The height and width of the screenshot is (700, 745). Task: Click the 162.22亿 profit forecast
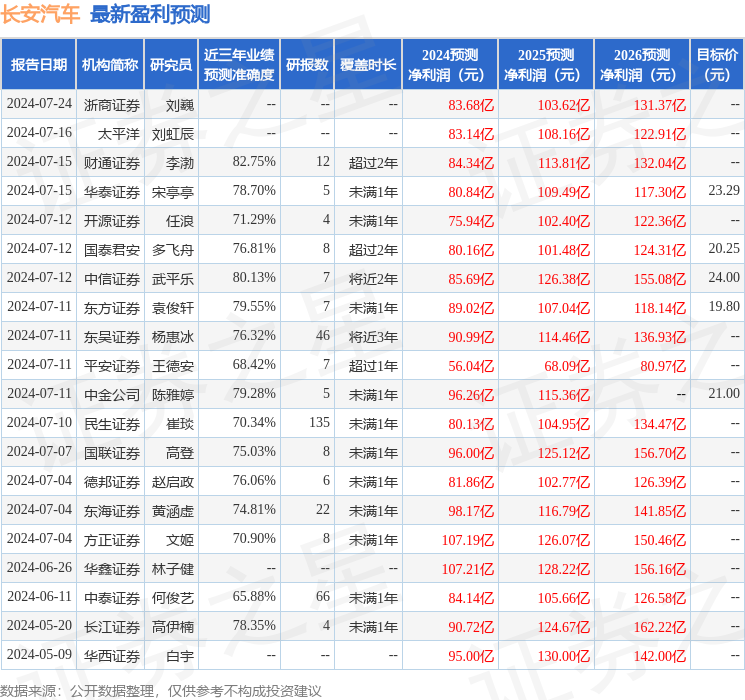tap(660, 627)
